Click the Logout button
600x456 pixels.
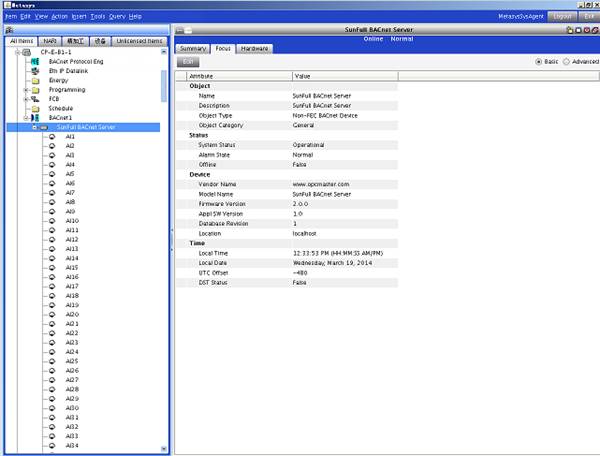point(562,17)
